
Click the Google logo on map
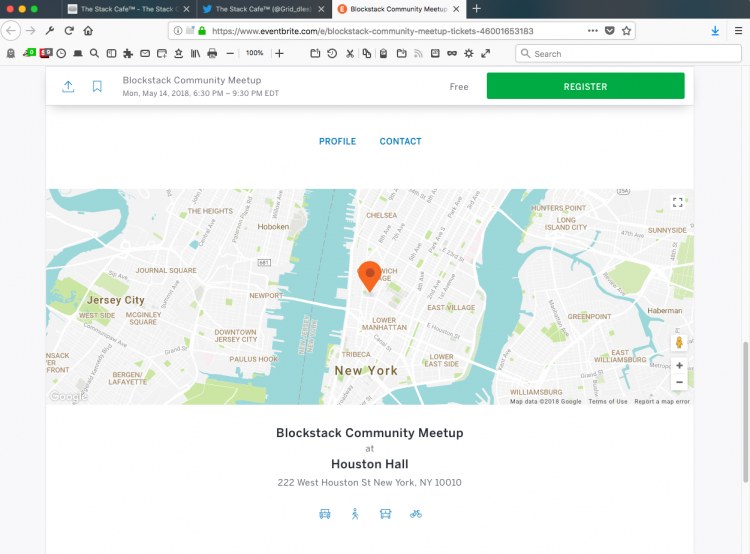(x=69, y=396)
